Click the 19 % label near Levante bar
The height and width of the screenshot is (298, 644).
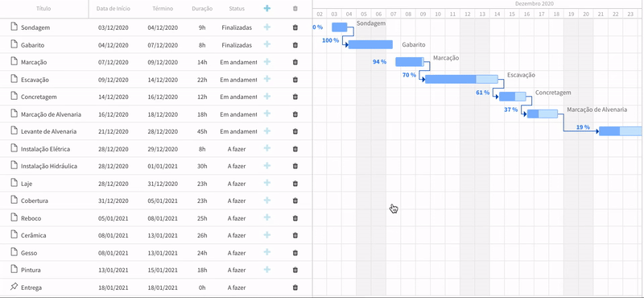[583, 127]
